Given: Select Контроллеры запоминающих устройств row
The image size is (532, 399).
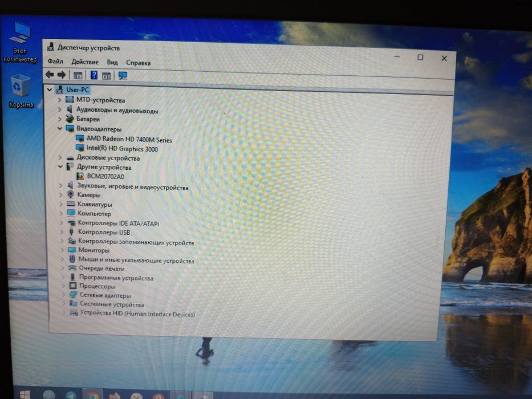Looking at the screenshot, I should (136, 242).
